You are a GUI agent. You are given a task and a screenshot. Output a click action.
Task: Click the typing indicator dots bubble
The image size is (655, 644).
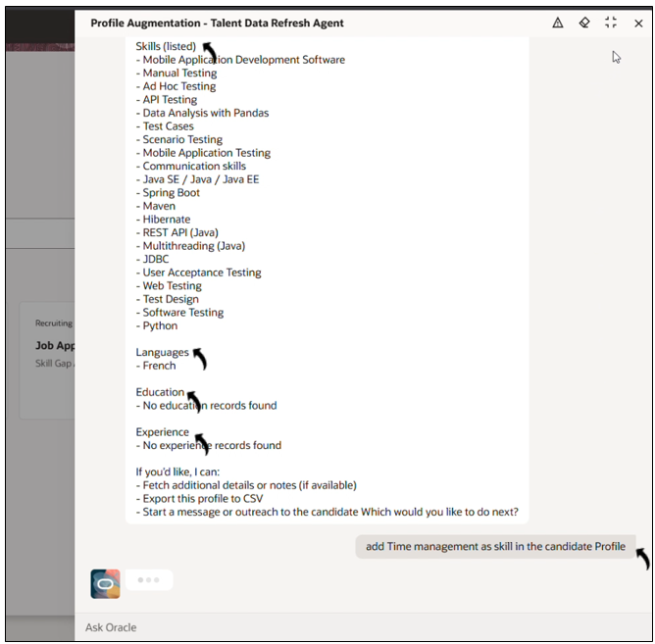point(148,580)
